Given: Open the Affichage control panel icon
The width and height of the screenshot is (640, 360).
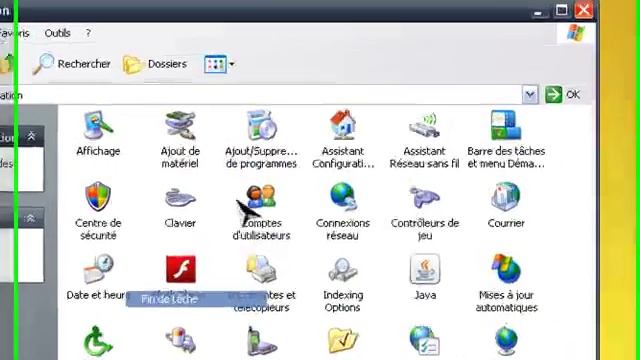Looking at the screenshot, I should click(x=98, y=126).
